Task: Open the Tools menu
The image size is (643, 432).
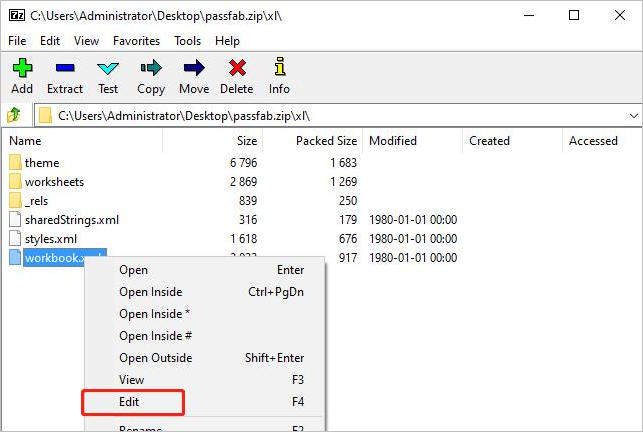Action: point(187,41)
